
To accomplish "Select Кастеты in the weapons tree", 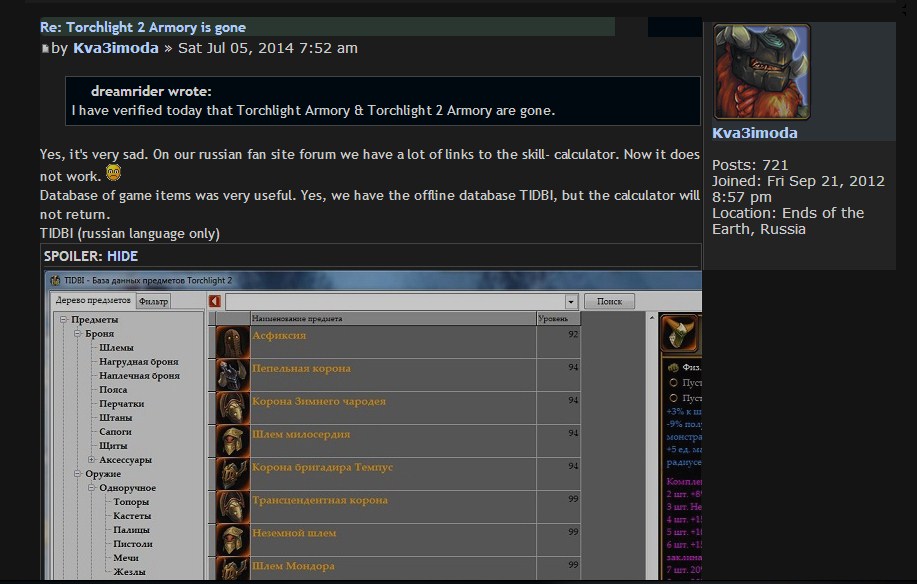I will 132,516.
